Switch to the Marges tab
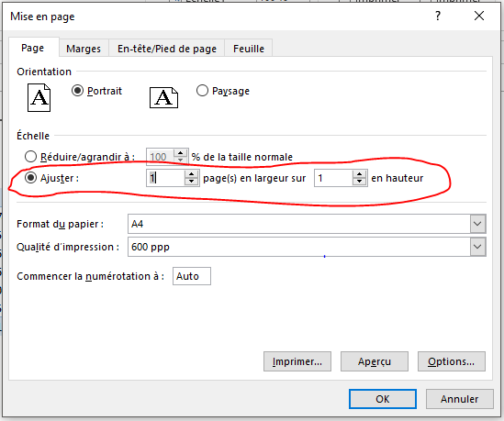Screen dimensions: 504x421 [x=84, y=49]
